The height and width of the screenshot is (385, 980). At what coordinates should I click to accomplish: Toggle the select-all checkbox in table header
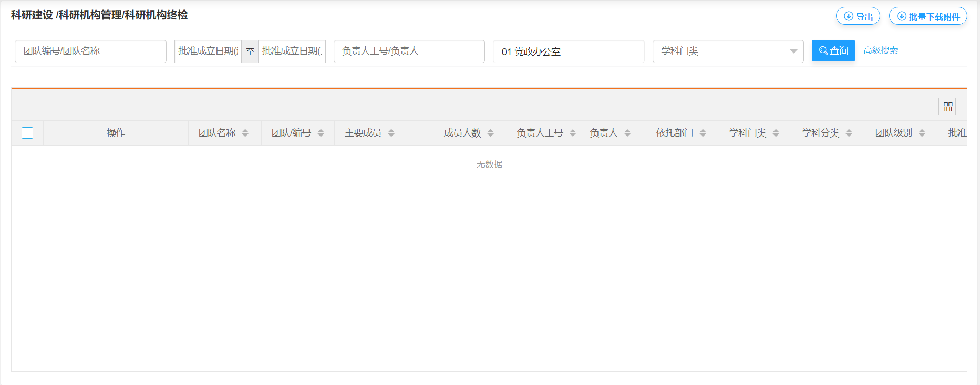tap(27, 133)
